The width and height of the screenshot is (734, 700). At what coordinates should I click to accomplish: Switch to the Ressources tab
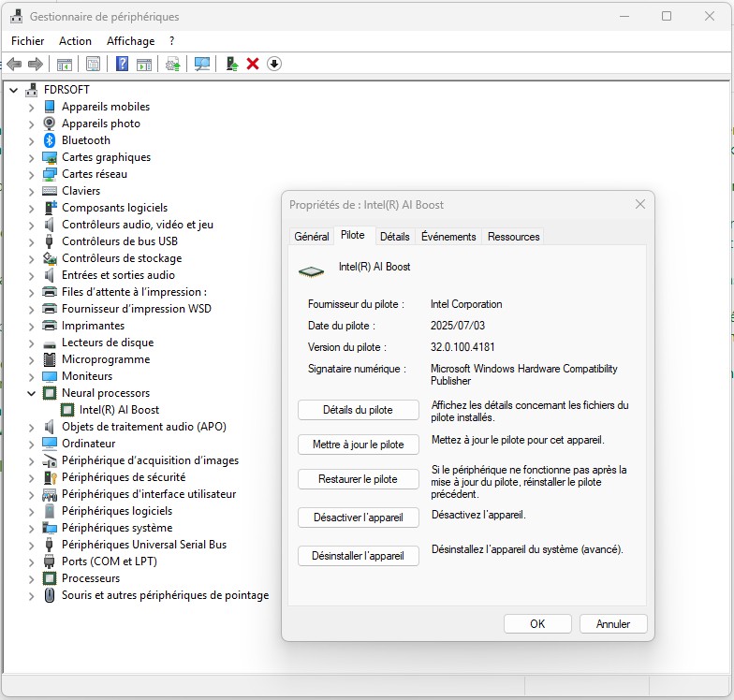point(513,237)
